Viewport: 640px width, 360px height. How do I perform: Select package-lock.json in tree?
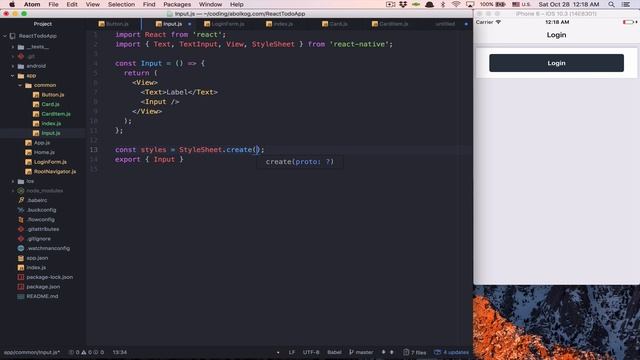[x=49, y=277]
